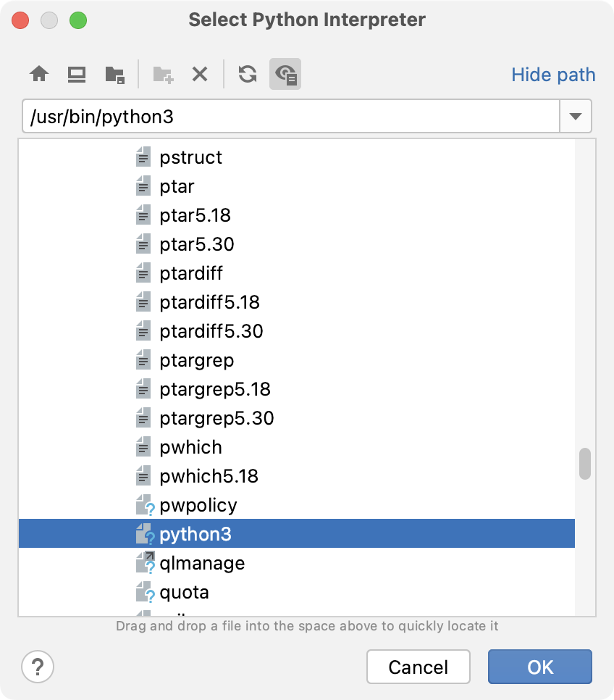Cancel the interpreter selection dialog
Viewport: 614px width, 700px height.
tap(418, 667)
